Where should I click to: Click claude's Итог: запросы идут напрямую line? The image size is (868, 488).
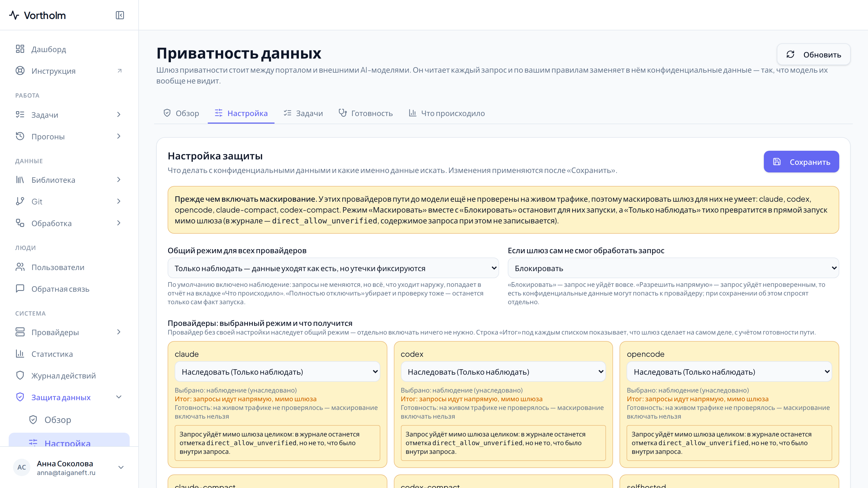click(x=245, y=399)
